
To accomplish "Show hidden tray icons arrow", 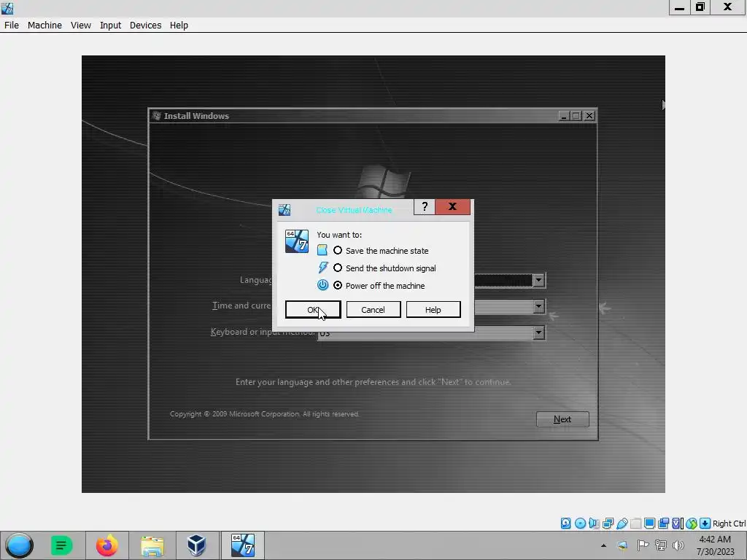I will coord(603,545).
